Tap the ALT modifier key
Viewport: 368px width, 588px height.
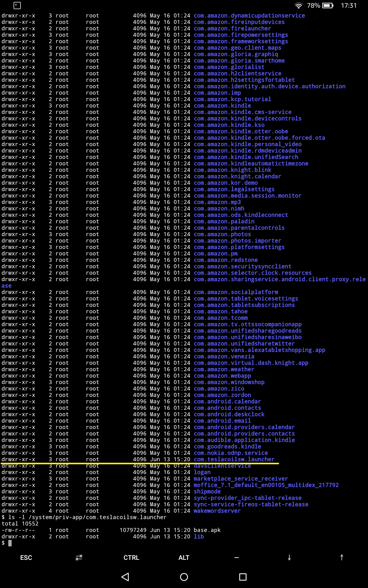pos(184,558)
